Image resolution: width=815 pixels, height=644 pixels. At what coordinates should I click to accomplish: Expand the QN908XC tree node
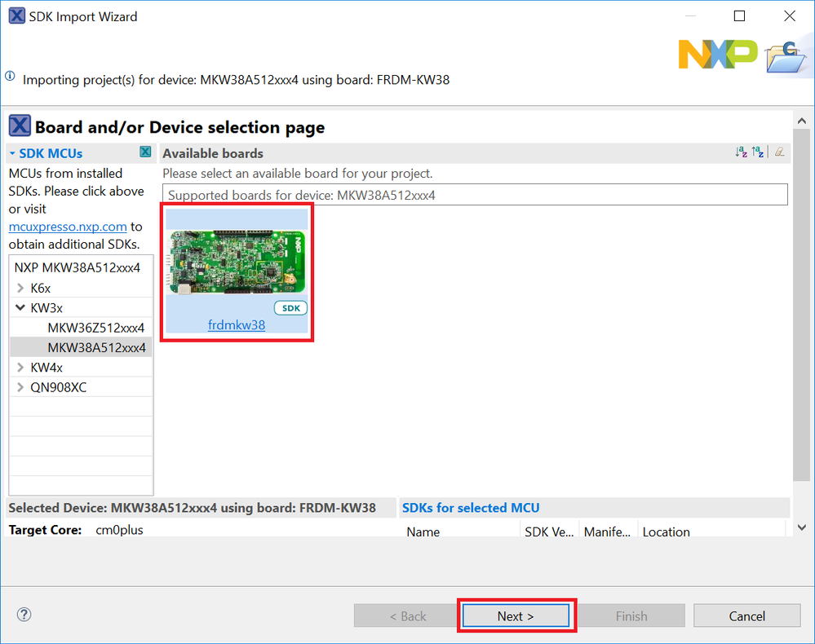coord(20,387)
